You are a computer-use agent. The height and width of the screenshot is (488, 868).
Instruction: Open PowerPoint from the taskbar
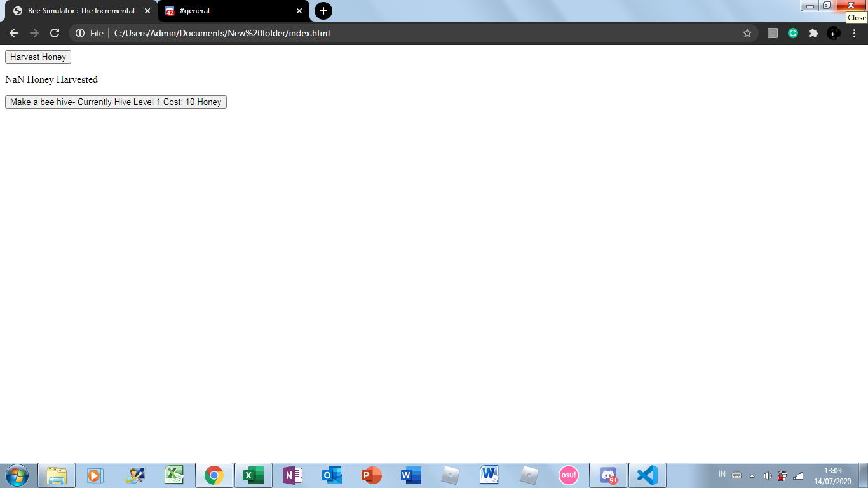372,475
